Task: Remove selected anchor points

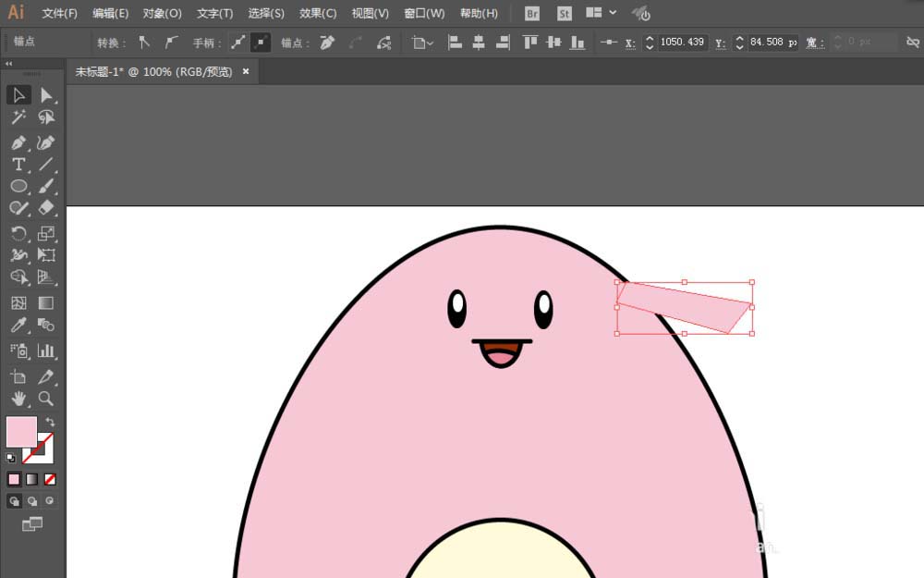Action: [x=328, y=42]
